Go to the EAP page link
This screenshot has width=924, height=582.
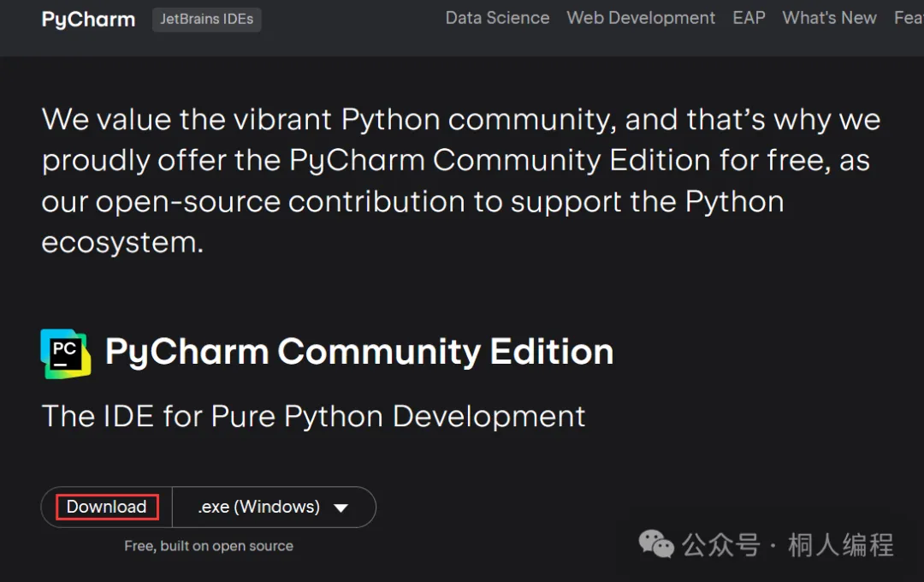(749, 18)
